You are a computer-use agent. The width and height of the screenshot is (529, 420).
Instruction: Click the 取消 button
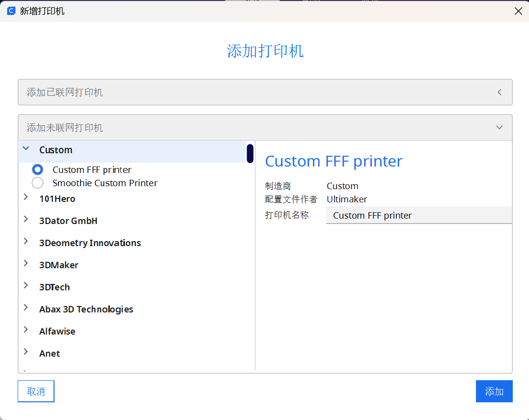coord(36,392)
